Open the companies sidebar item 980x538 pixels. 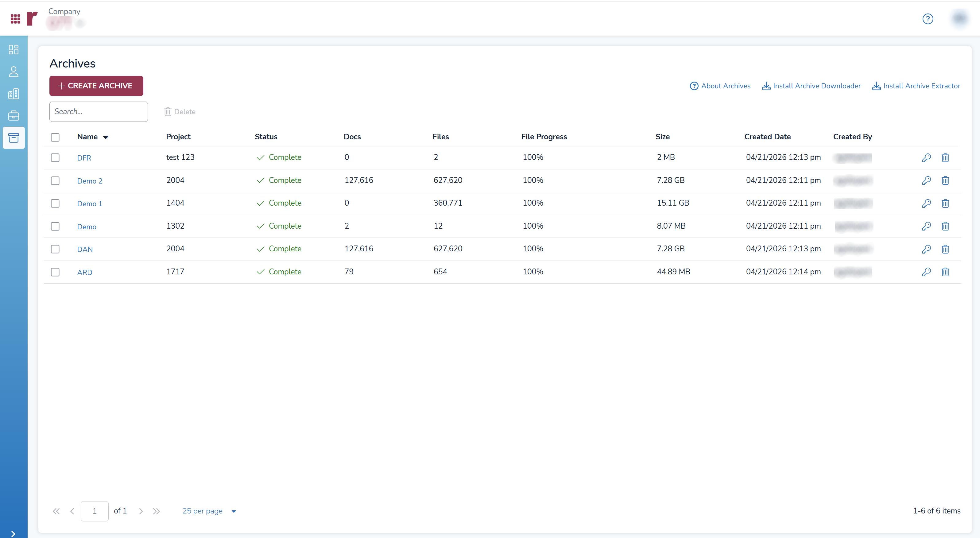[x=14, y=94]
